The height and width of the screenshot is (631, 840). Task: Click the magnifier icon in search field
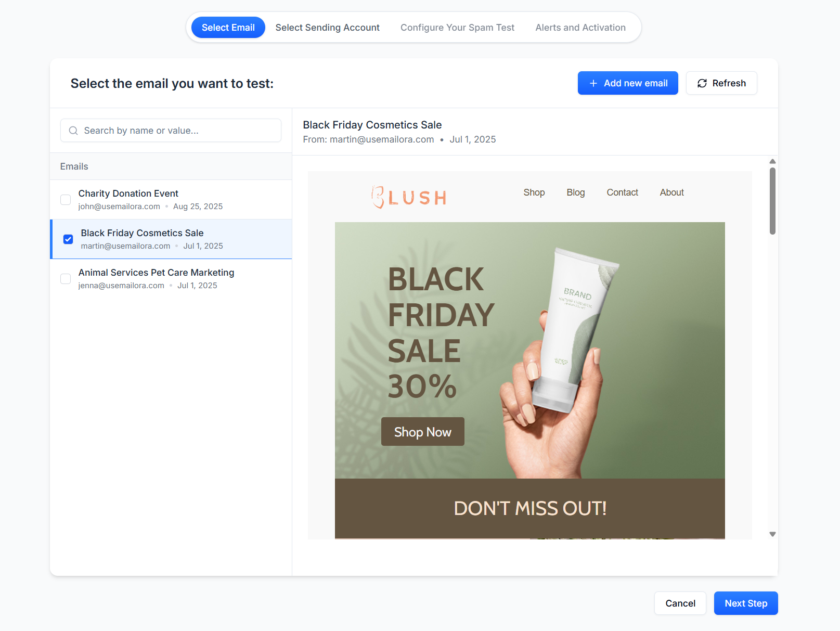(x=73, y=131)
